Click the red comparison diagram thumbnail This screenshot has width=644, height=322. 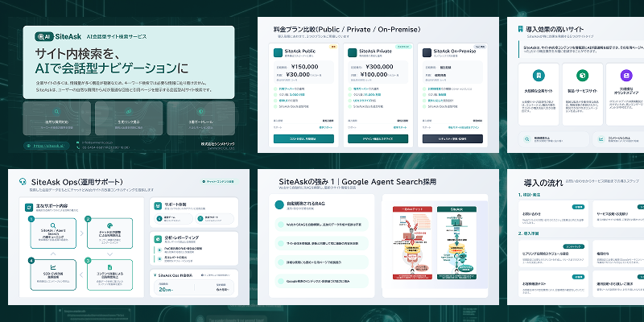coord(413,243)
